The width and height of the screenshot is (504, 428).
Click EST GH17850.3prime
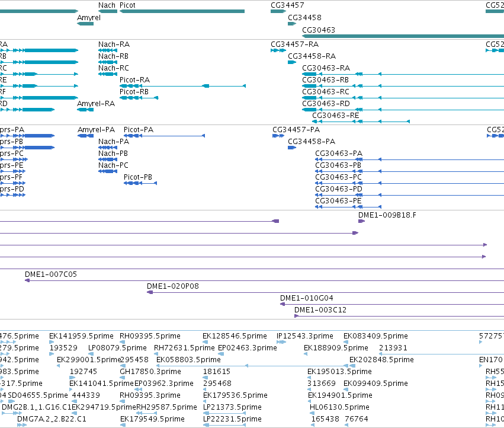150,372
